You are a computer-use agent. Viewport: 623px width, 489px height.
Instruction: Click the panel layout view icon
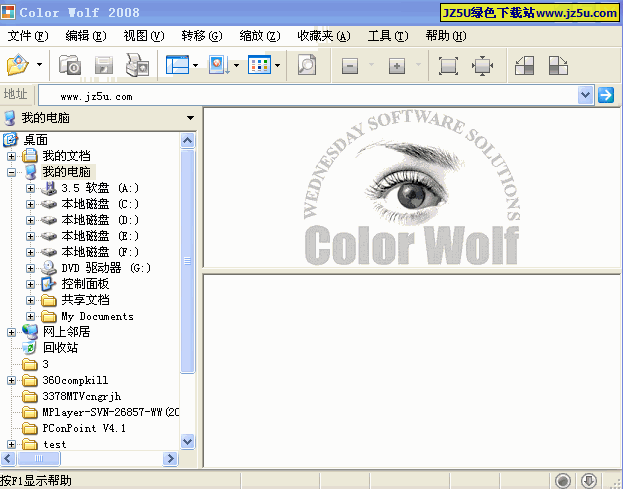tap(177, 65)
